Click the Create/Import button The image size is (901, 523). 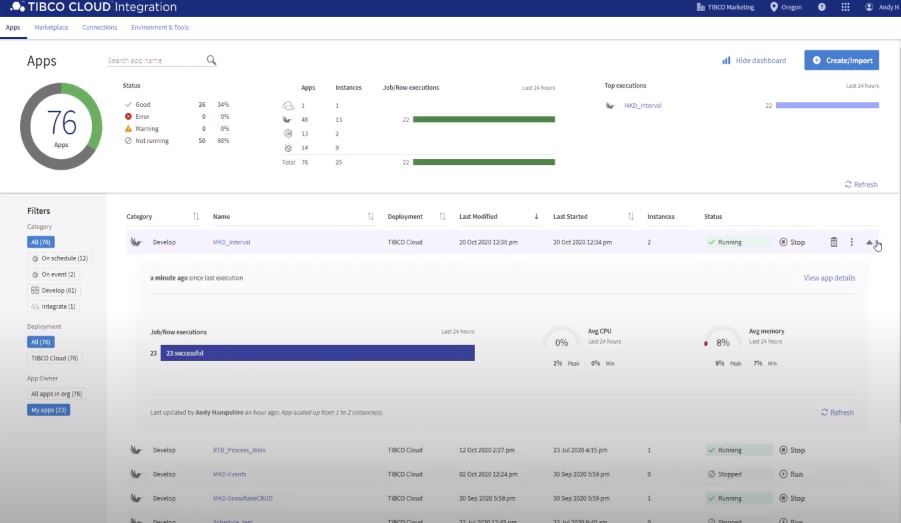coord(841,60)
